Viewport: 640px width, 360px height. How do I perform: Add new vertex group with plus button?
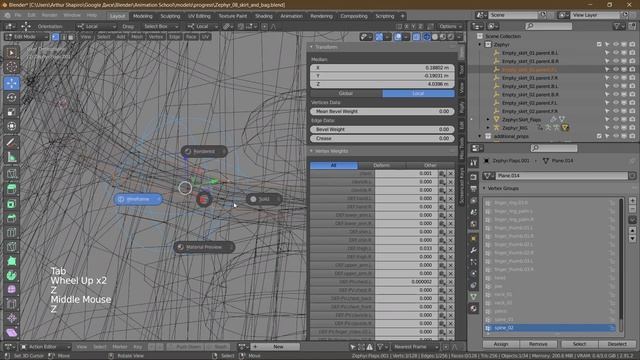[632, 201]
